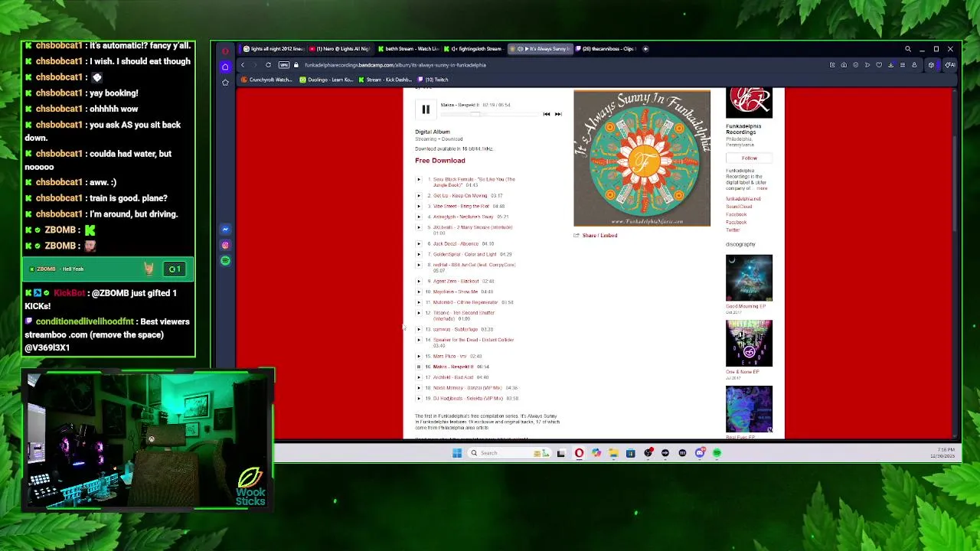Open the album cover artwork image

[x=642, y=158]
